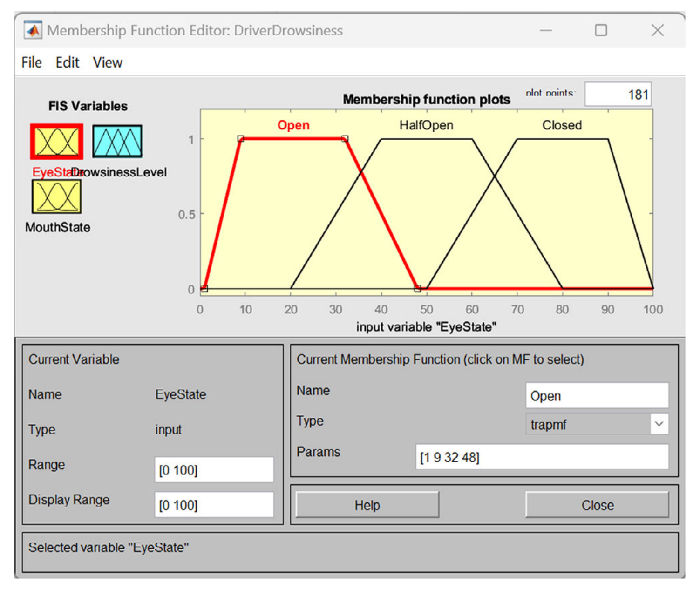Click the 'Selected variable "EyeState"' status text
Image resolution: width=700 pixels, height=590 pixels.
pyautogui.click(x=109, y=548)
